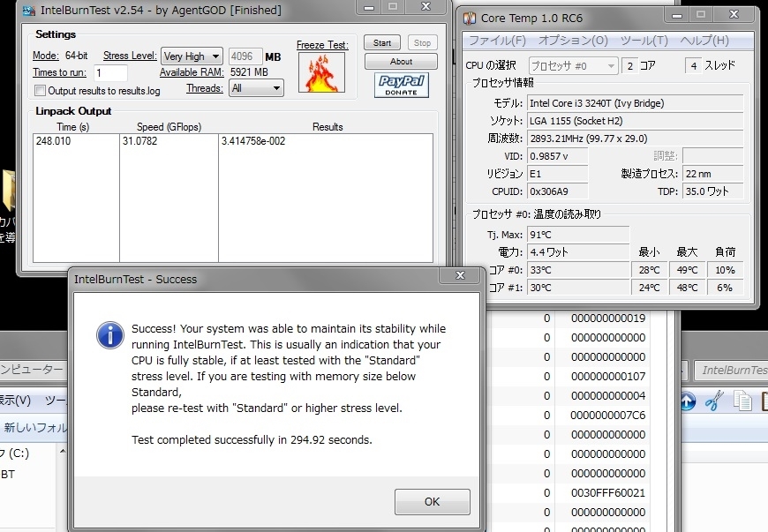Click the Freeze Test: label

(322, 44)
